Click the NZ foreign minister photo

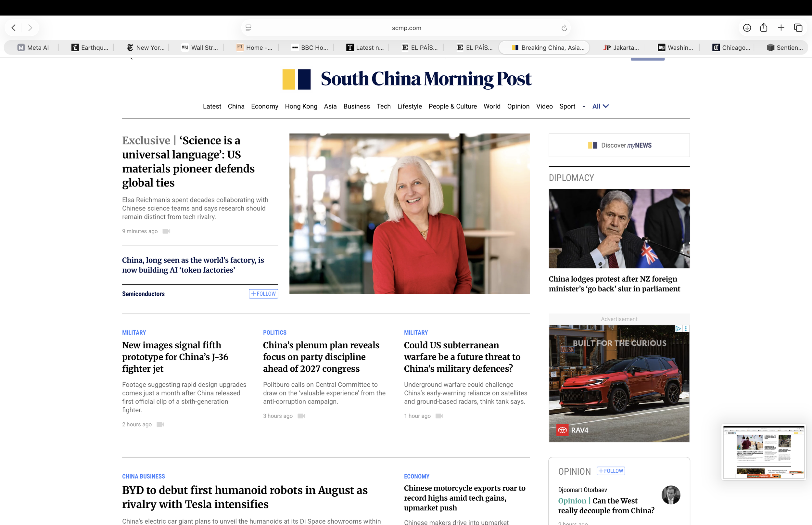point(619,229)
